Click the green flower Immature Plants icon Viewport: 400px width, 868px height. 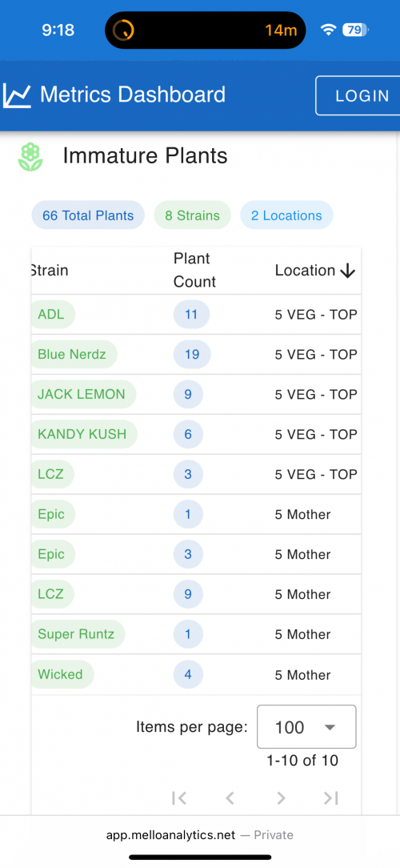tap(30, 157)
